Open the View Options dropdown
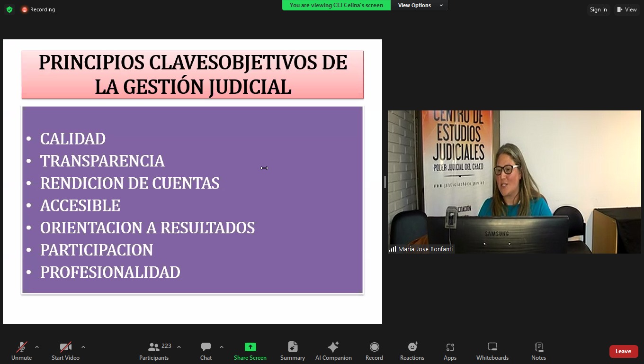This screenshot has height=364, width=644. pyautogui.click(x=419, y=5)
